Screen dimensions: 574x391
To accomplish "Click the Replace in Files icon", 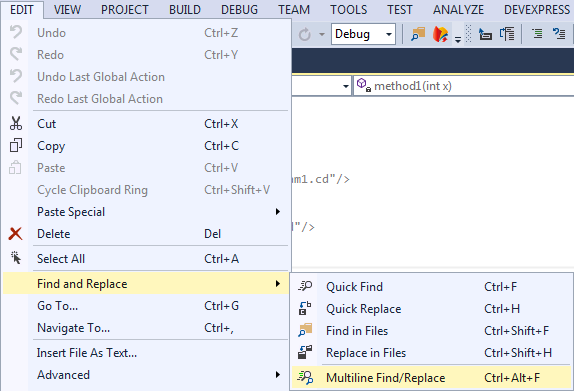I will pos(305,352).
